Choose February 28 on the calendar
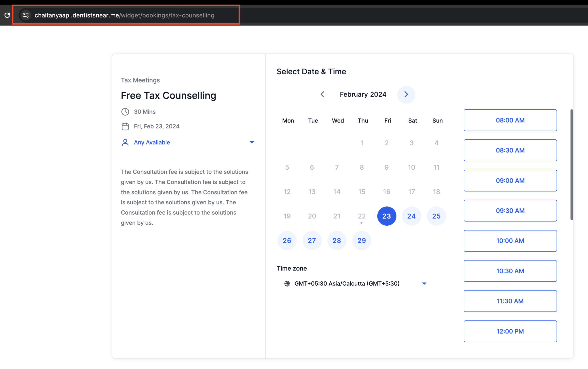The image size is (588, 369). coord(337,240)
